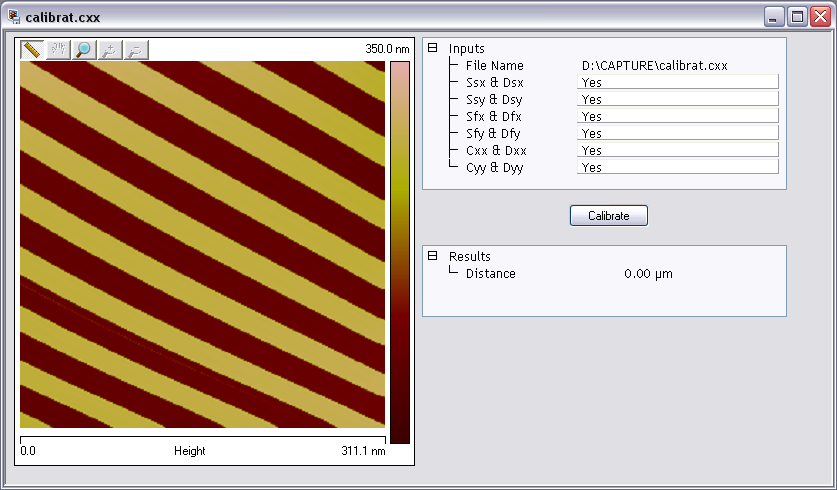Viewport: 837px width, 490px height.
Task: Click the Inputs section header text
Action: coord(467,49)
